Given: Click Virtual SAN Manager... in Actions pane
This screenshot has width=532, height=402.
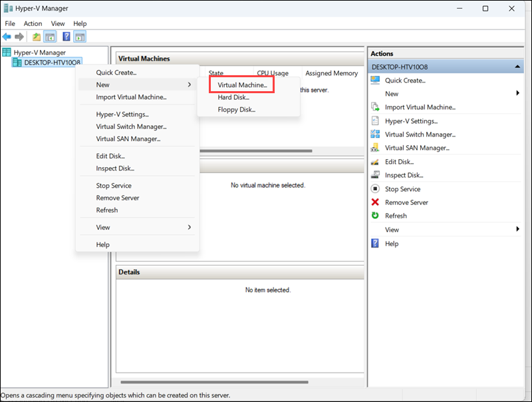Looking at the screenshot, I should (x=418, y=148).
